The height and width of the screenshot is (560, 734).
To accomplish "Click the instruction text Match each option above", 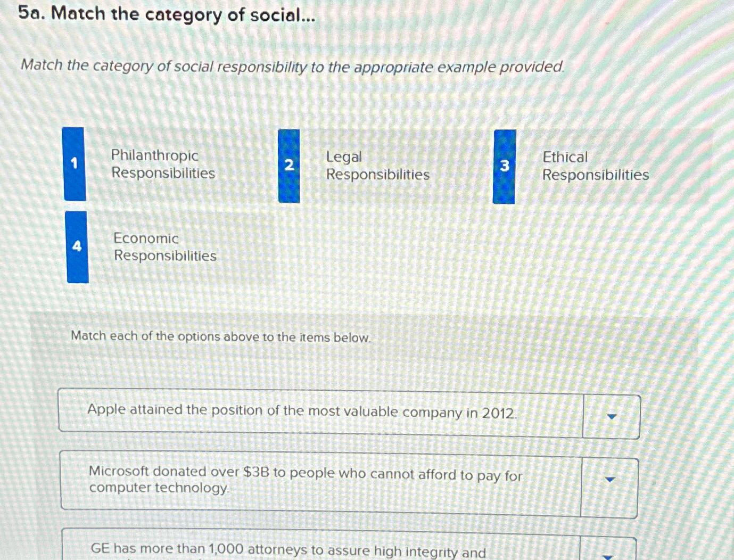I will click(220, 336).
